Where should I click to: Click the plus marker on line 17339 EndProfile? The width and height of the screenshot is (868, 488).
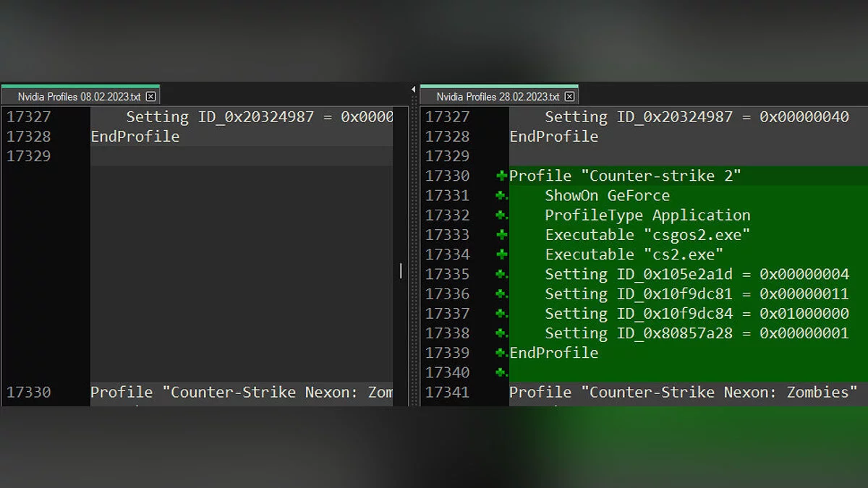point(501,353)
